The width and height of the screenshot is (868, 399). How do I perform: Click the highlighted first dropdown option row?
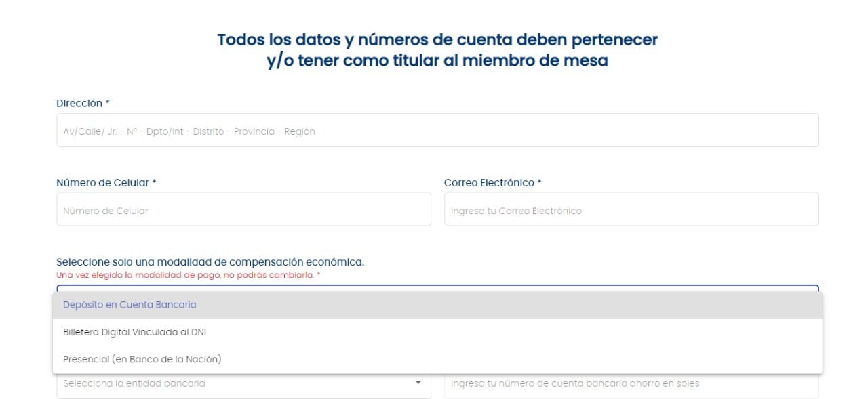437,305
